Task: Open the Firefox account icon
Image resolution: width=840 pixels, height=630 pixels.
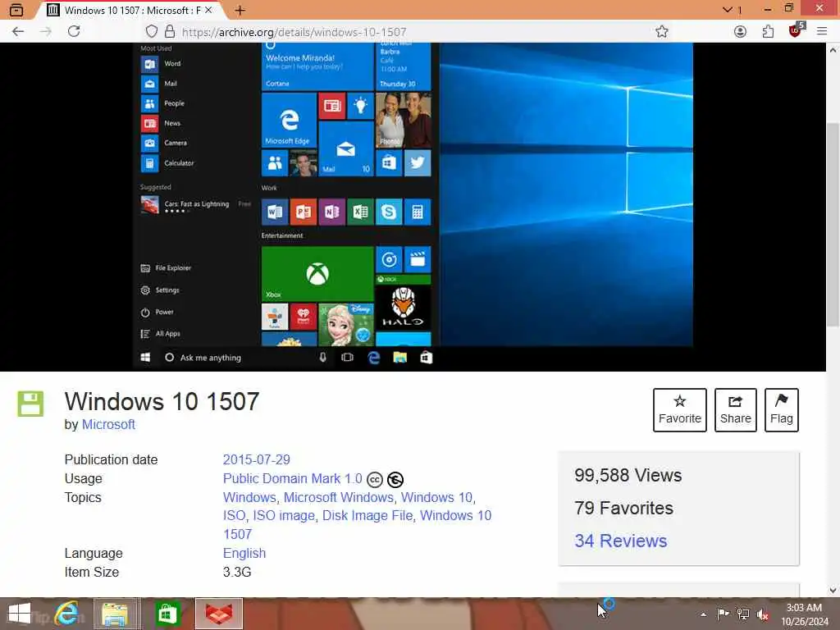Action: [x=740, y=32]
